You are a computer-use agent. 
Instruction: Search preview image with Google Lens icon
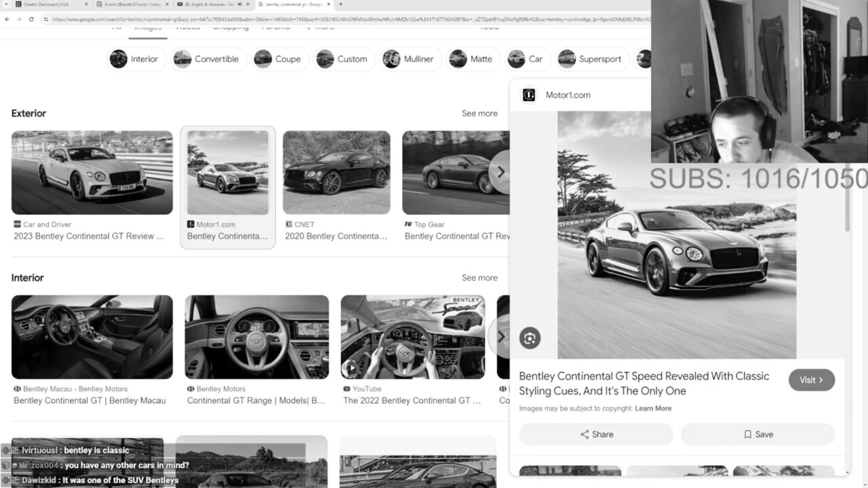pos(530,338)
